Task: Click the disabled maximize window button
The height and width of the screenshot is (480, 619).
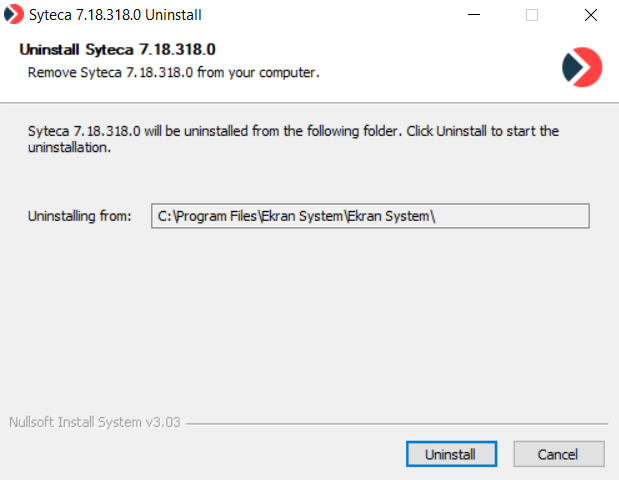Action: point(532,15)
